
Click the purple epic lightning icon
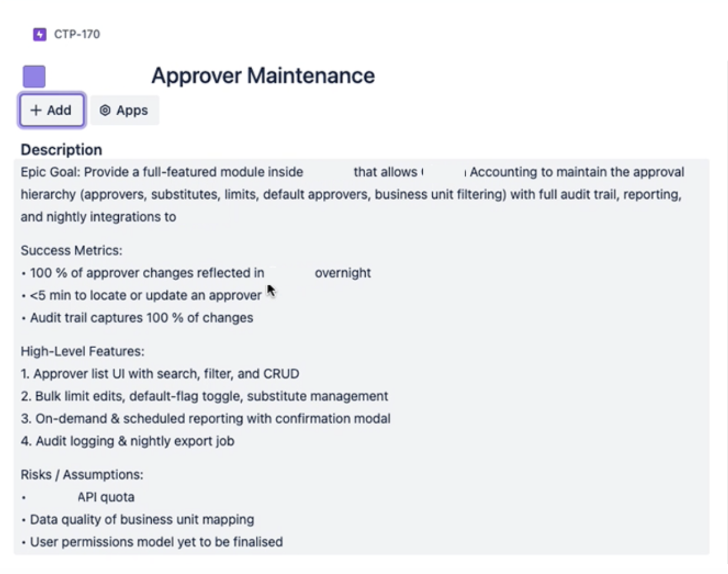[39, 34]
